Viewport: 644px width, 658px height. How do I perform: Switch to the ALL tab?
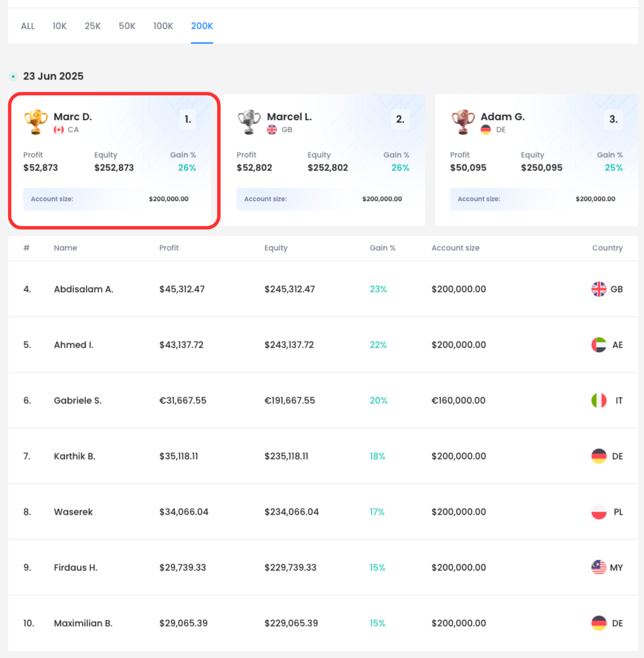click(x=28, y=26)
